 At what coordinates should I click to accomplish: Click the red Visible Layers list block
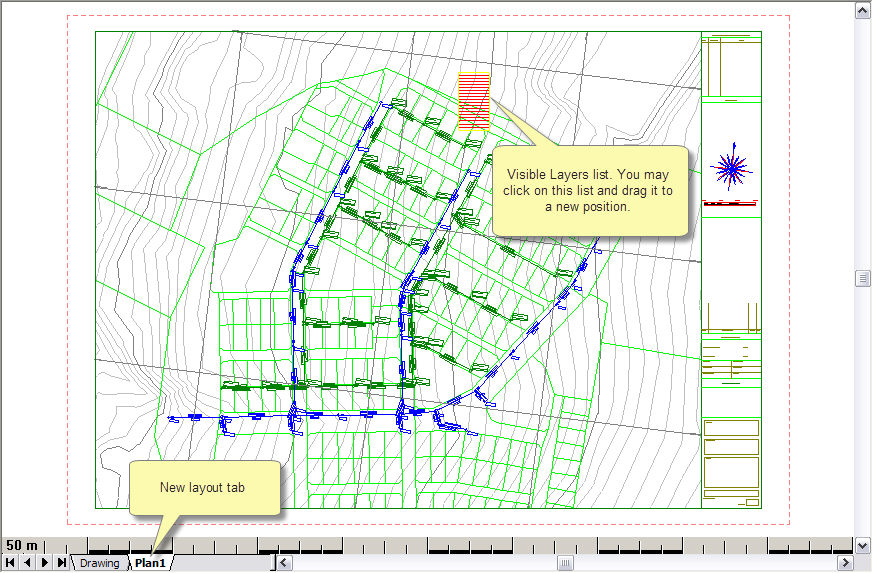(x=474, y=101)
